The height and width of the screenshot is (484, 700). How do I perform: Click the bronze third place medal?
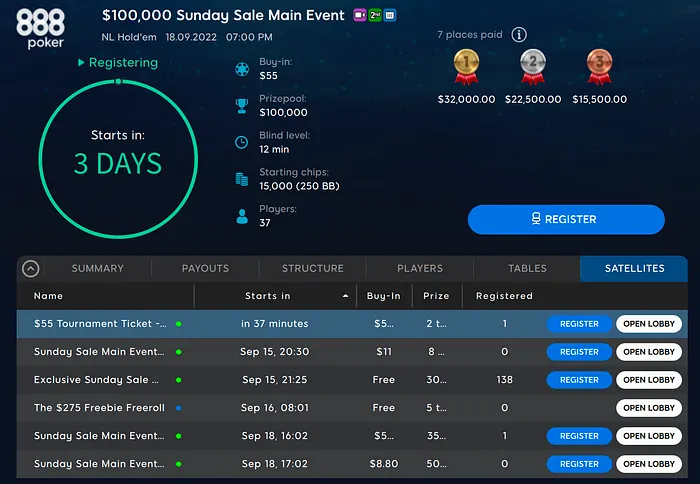click(x=601, y=67)
